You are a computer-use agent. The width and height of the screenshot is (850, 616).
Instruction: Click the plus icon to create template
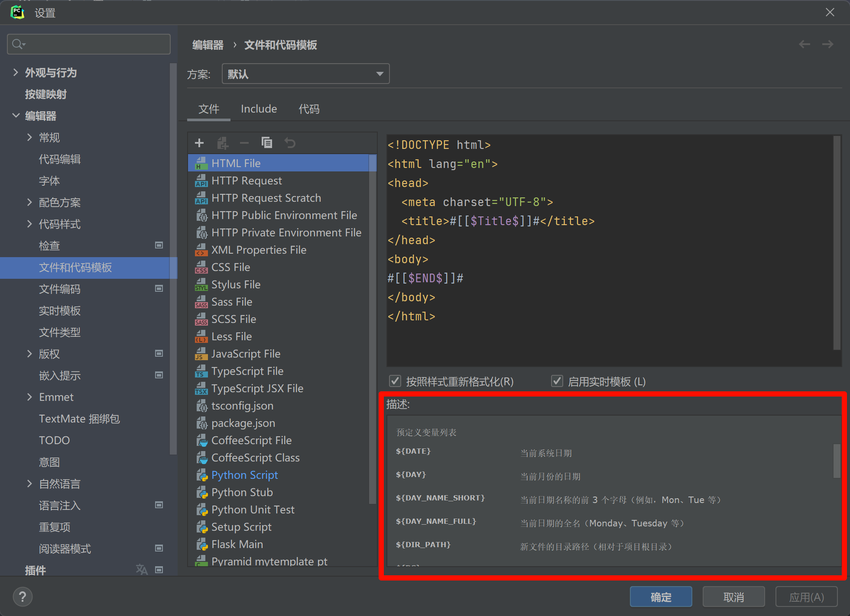(199, 143)
